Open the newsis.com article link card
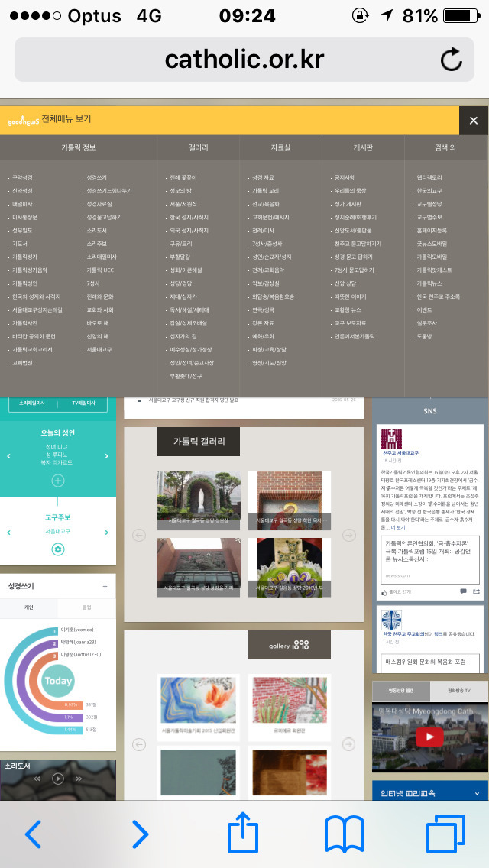This screenshot has height=868, width=489. 430,559
